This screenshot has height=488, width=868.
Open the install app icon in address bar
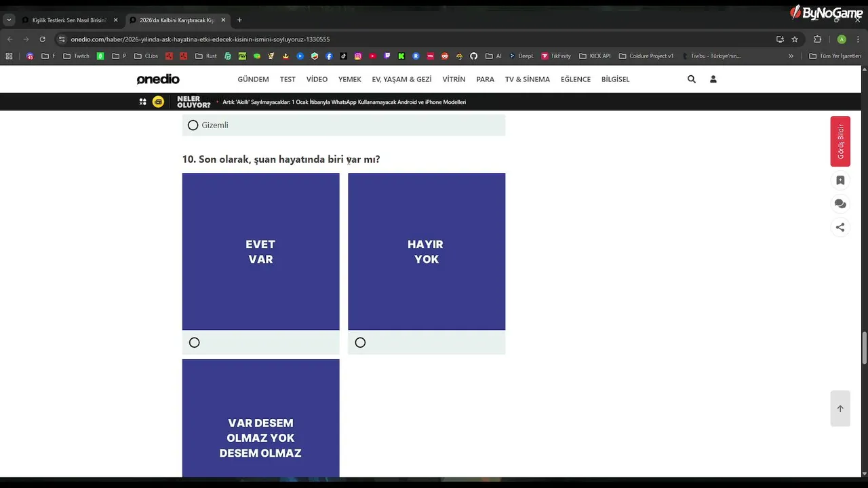pos(780,39)
